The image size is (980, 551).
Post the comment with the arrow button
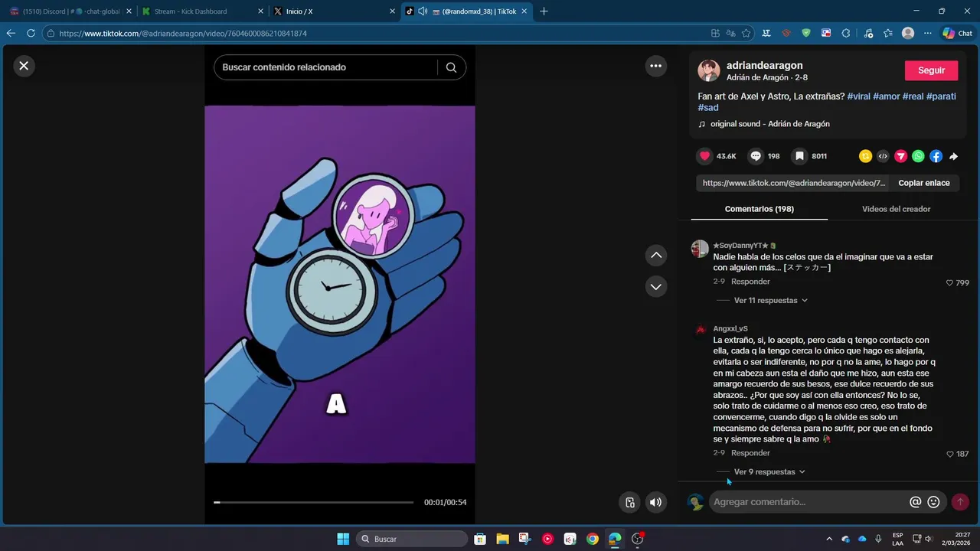pyautogui.click(x=960, y=502)
